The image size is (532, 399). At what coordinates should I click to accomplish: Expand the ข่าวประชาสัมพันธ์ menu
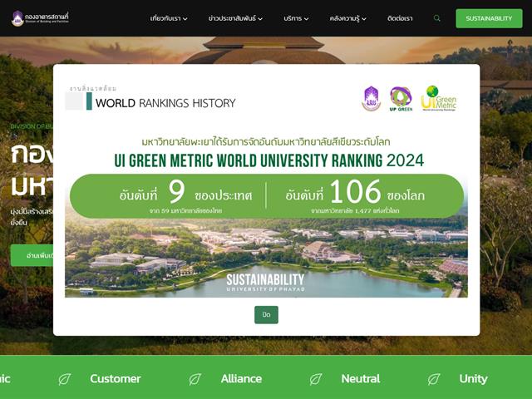pos(235,18)
